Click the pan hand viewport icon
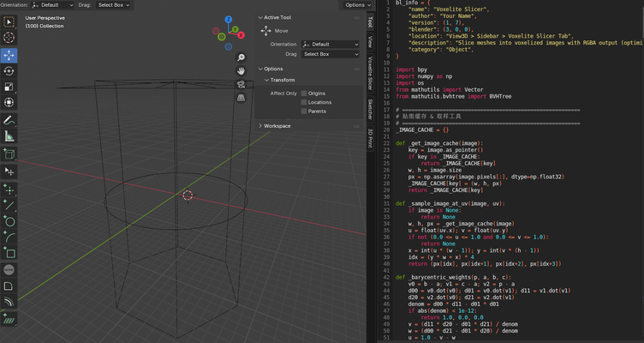Viewport: 644px width, 343px height. 241,70
